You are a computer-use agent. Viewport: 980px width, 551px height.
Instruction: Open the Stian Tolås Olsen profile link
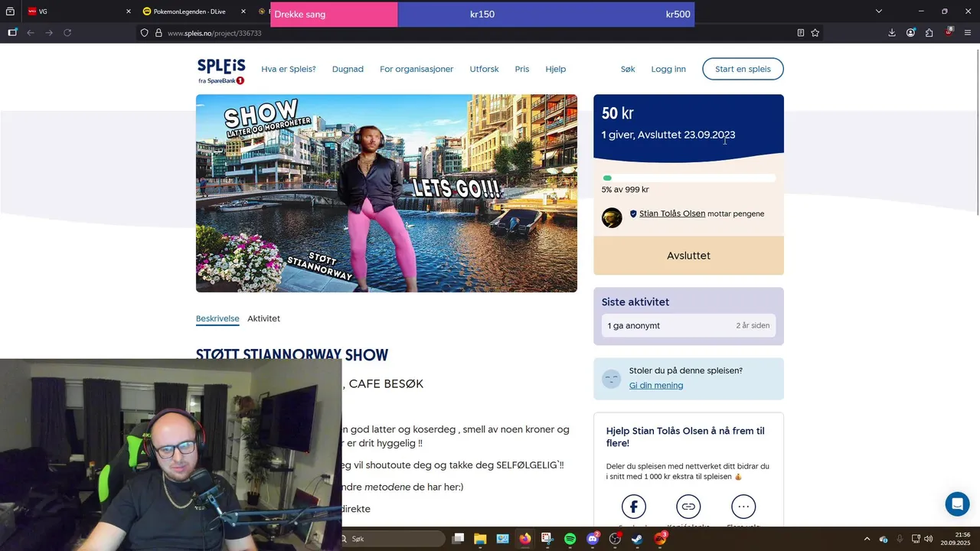(672, 214)
